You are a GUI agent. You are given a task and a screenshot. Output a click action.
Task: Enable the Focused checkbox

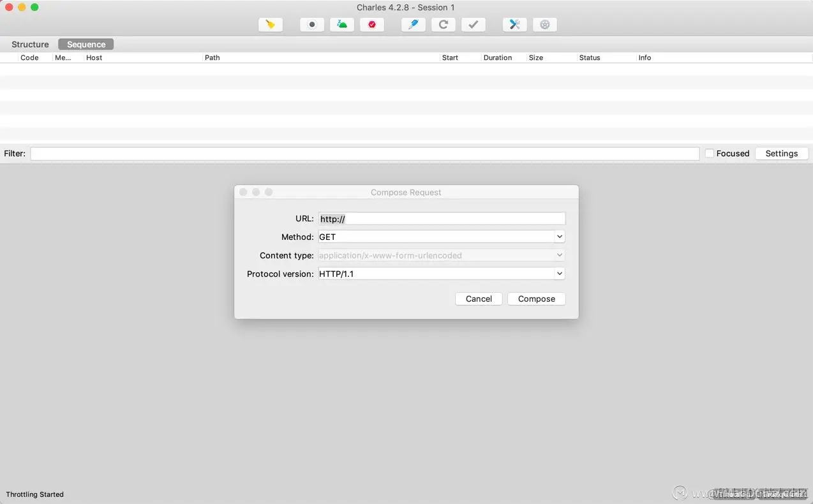click(709, 154)
